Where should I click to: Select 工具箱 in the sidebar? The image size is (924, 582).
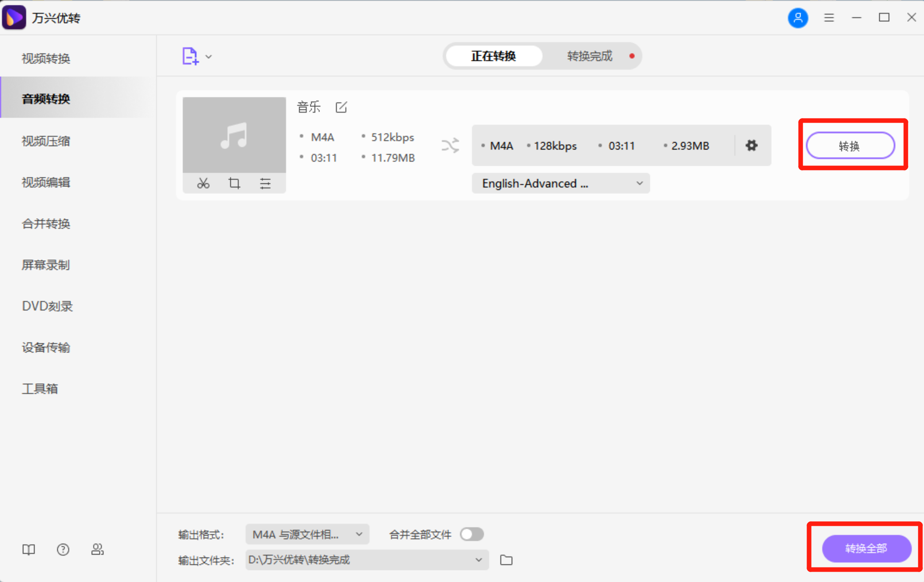click(x=39, y=388)
